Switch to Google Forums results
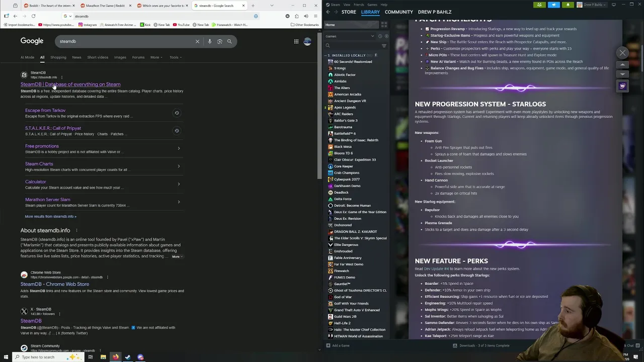This screenshot has width=644, height=362. pos(138,57)
